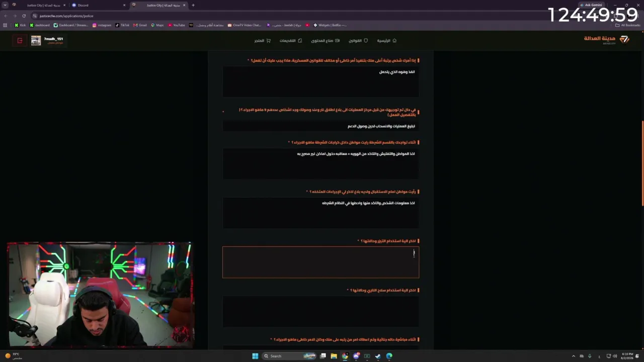644x362 pixels.
Task: Open Task View from the taskbar
Action: point(323,356)
